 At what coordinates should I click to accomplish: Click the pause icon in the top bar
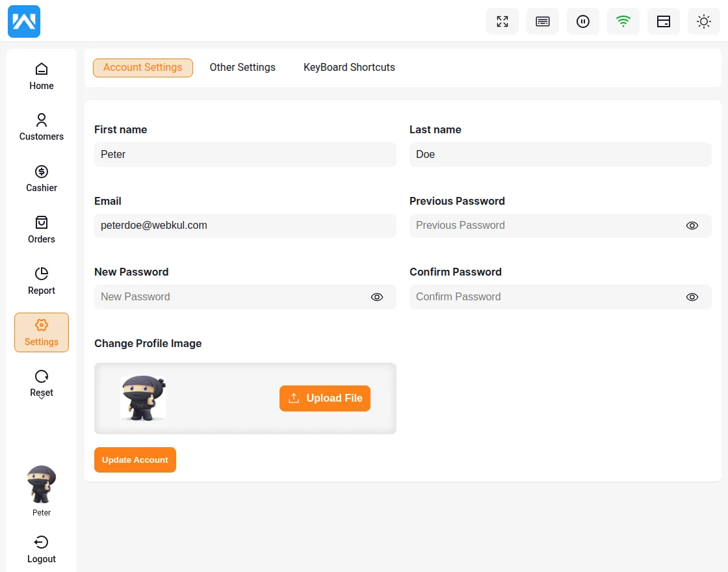tap(582, 21)
